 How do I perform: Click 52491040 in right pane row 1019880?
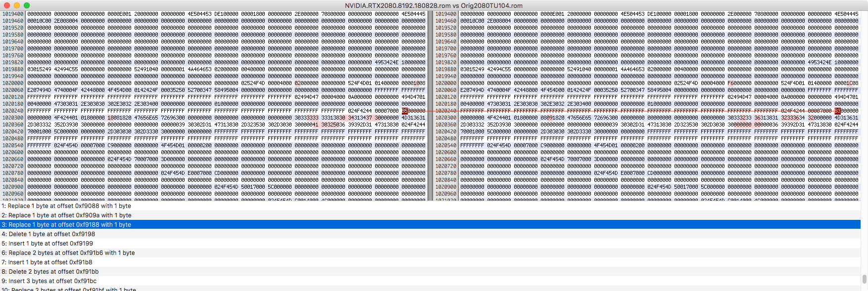[579, 69]
